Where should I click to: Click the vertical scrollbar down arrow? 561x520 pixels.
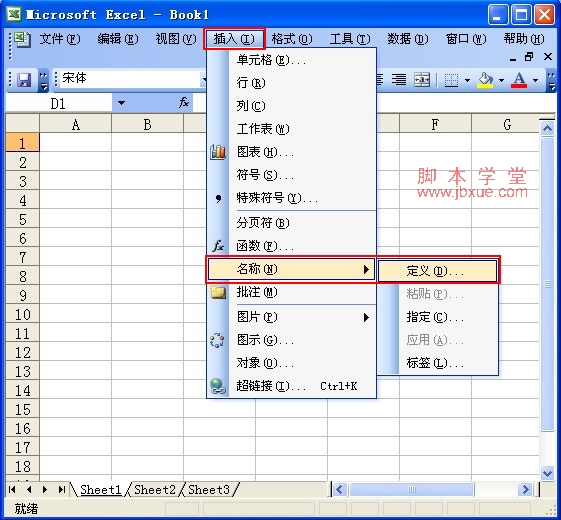tap(547, 473)
